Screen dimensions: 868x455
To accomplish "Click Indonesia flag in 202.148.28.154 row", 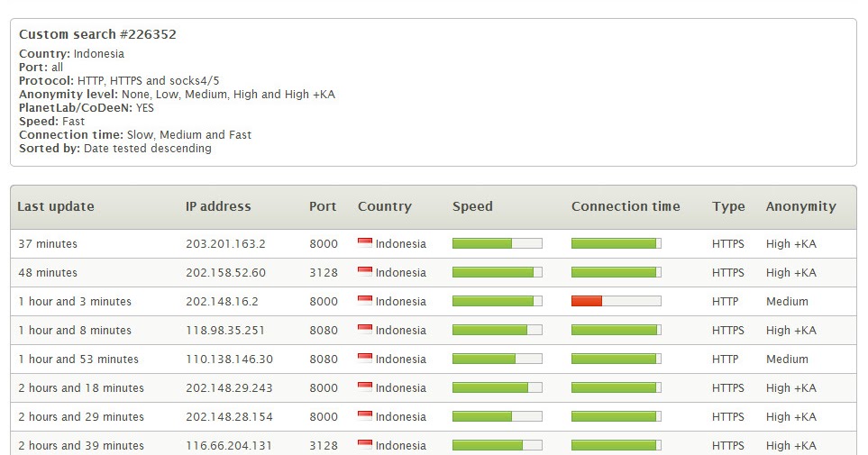I will [x=365, y=415].
